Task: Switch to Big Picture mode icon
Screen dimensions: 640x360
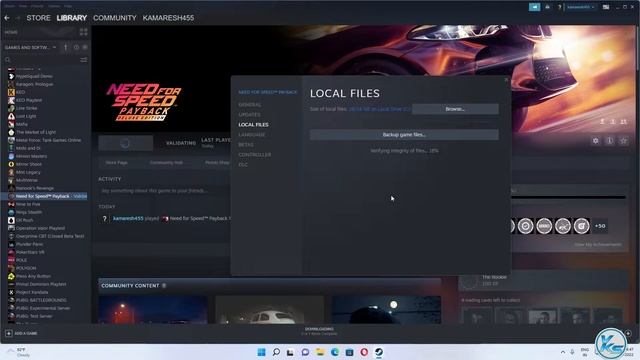Action: tap(606, 7)
